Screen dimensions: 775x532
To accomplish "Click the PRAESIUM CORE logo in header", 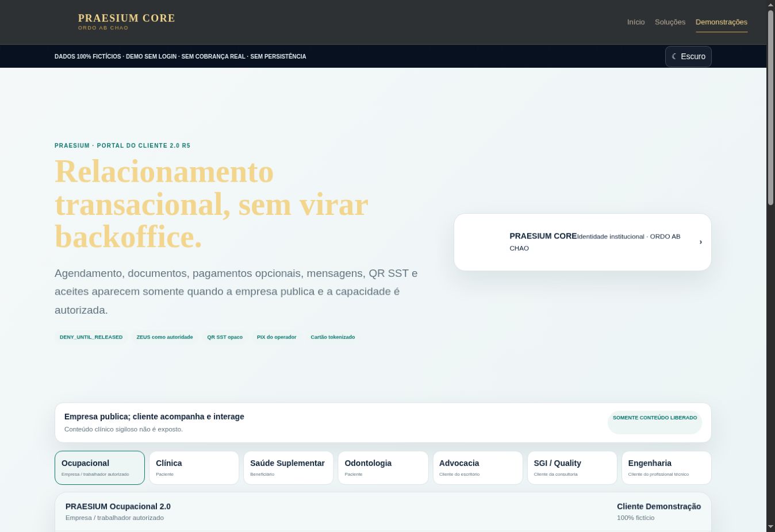I will (x=126, y=22).
